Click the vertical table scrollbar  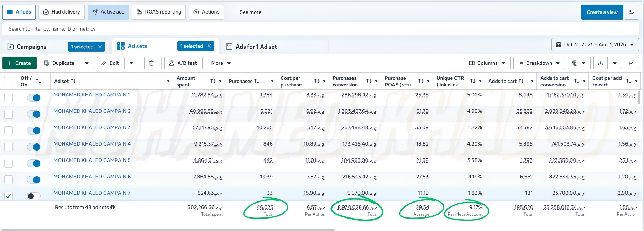tap(639, 97)
